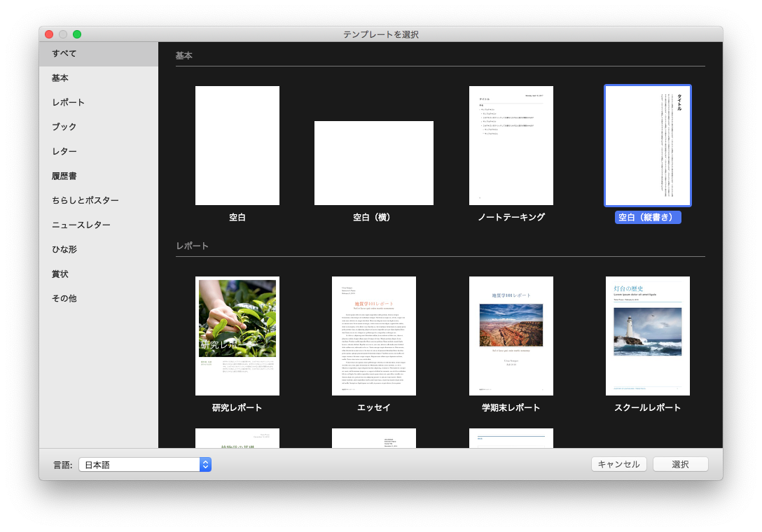The height and width of the screenshot is (532, 762).
Task: Select the 空白 blank template thumbnail
Action: pos(237,146)
